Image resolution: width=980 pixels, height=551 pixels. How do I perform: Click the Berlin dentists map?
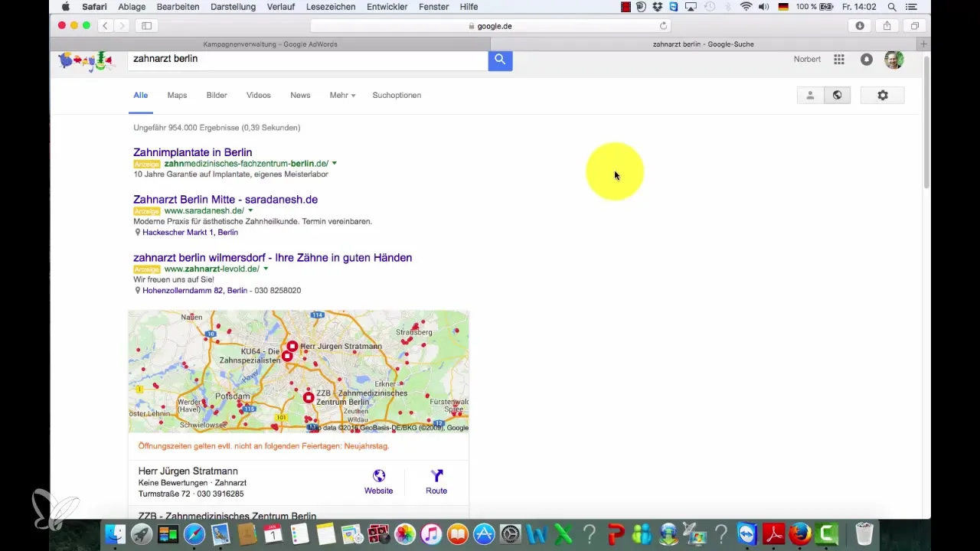299,371
